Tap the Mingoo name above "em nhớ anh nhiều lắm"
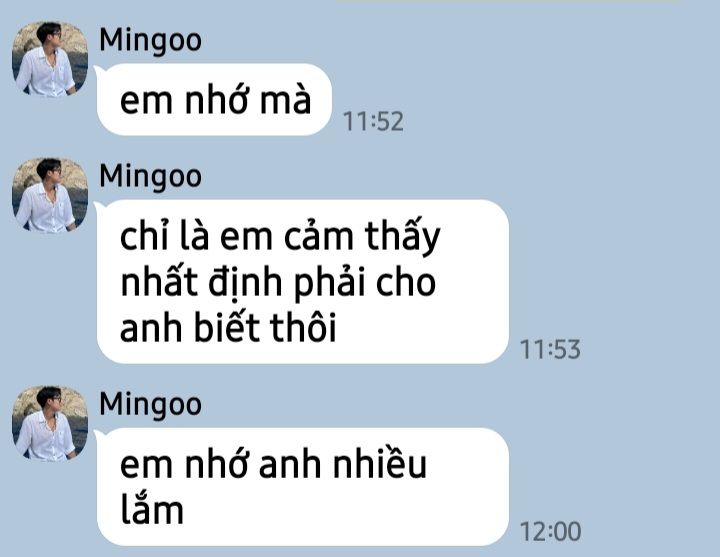 [150, 405]
